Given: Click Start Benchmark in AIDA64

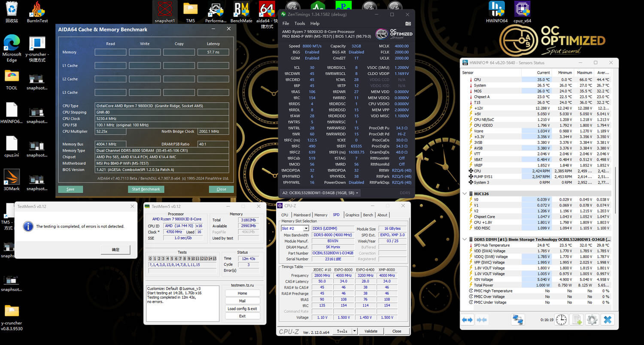Looking at the screenshot, I should 146,189.
